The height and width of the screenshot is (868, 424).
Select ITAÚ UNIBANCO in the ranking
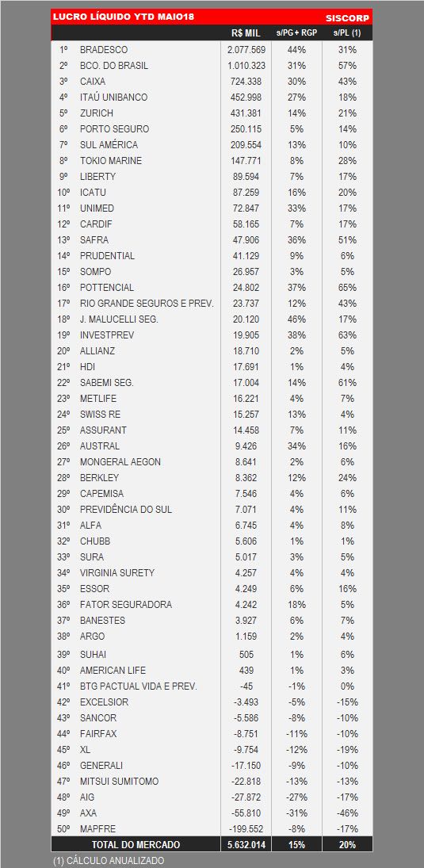click(x=113, y=98)
